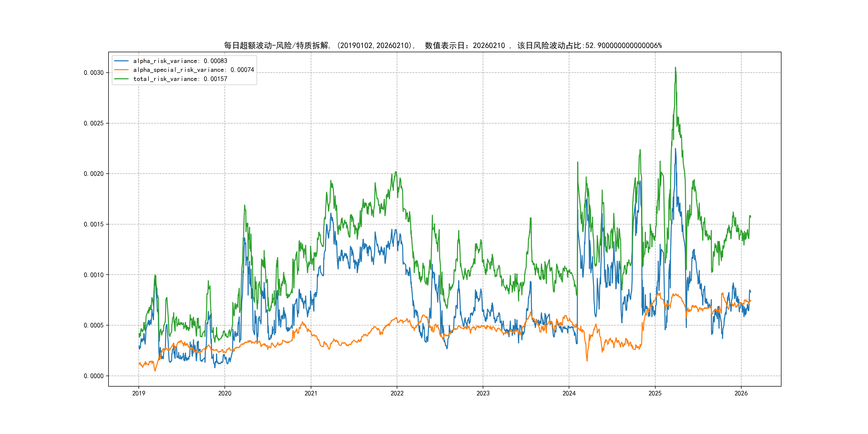
Task: Click the 0.0020 y-axis tick label
Action: coord(94,174)
